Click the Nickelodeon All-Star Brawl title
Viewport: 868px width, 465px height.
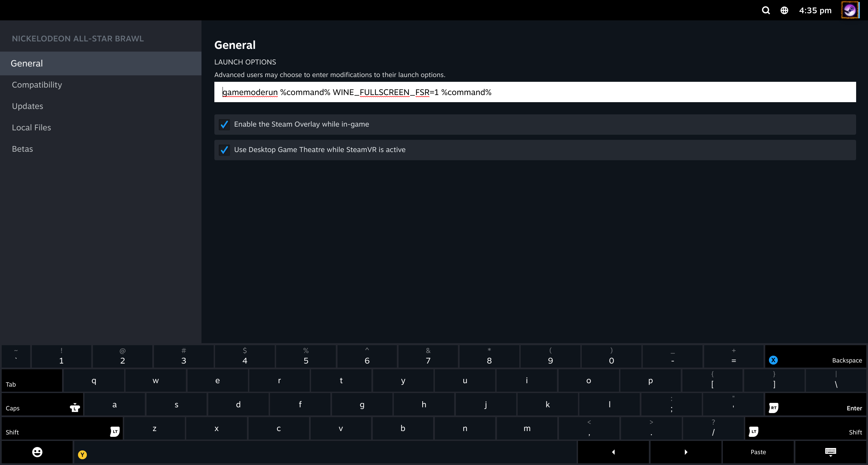tap(78, 39)
